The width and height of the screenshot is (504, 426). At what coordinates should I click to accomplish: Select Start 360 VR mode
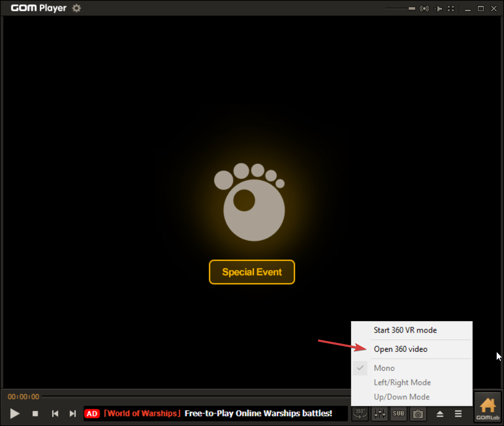[412, 330]
